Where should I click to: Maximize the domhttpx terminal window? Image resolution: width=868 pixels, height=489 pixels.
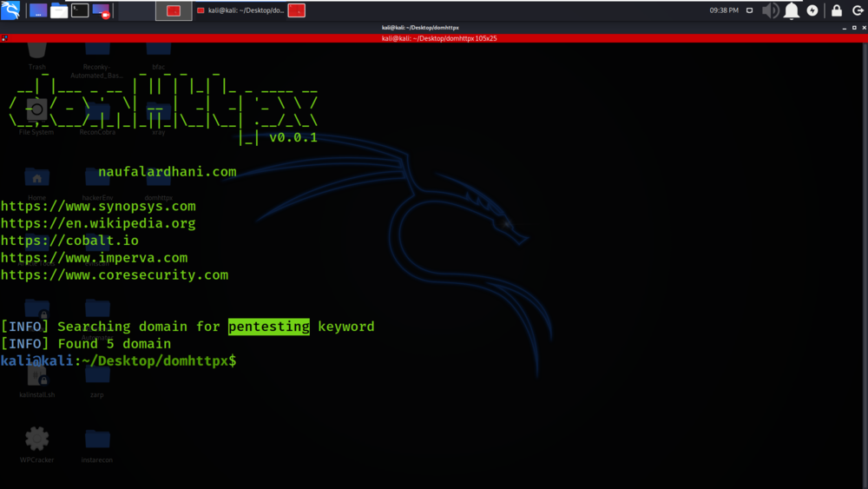(x=854, y=28)
